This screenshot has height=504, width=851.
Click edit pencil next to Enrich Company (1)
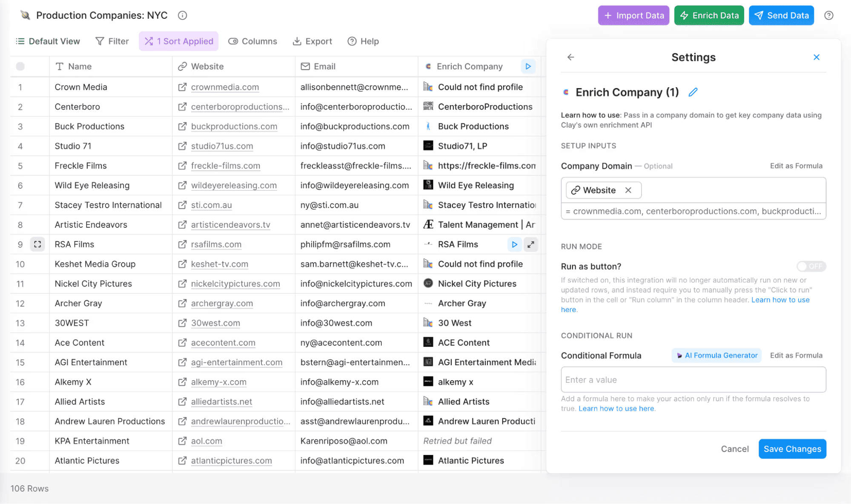693,92
